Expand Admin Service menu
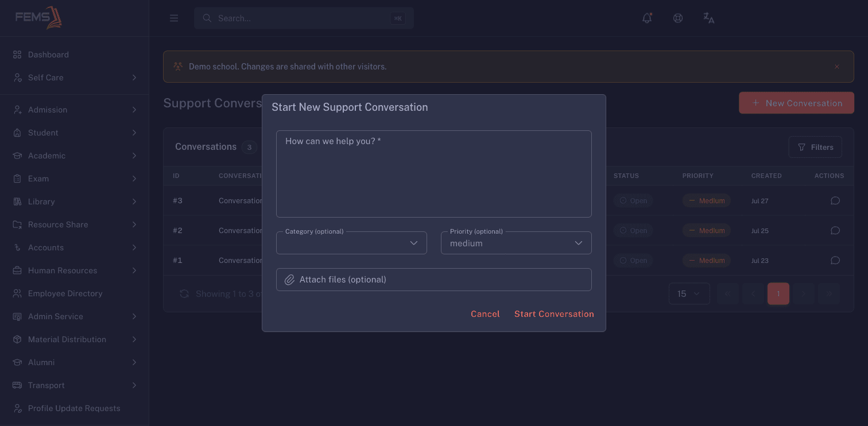This screenshot has width=868, height=426. (x=75, y=316)
